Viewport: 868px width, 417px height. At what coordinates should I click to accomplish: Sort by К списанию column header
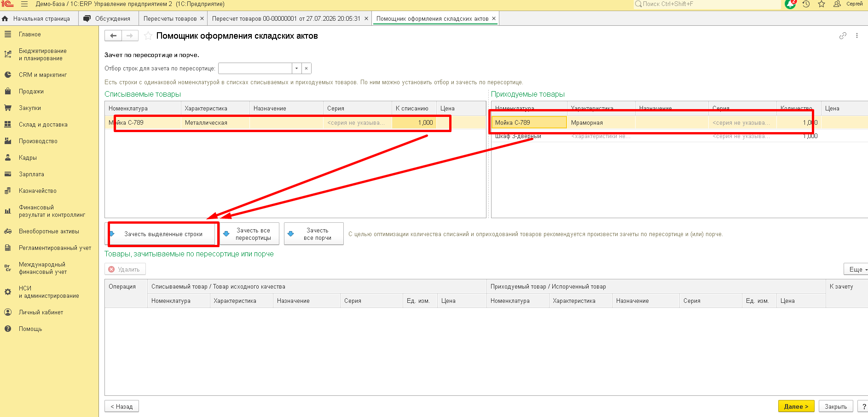pyautogui.click(x=414, y=109)
